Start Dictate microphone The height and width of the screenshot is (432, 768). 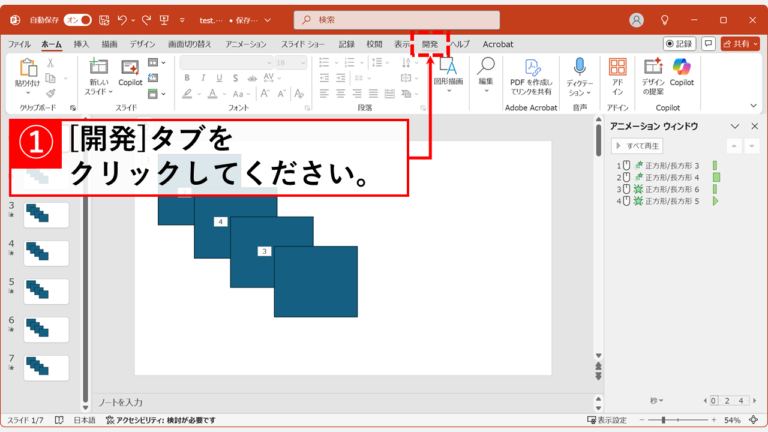coord(580,76)
